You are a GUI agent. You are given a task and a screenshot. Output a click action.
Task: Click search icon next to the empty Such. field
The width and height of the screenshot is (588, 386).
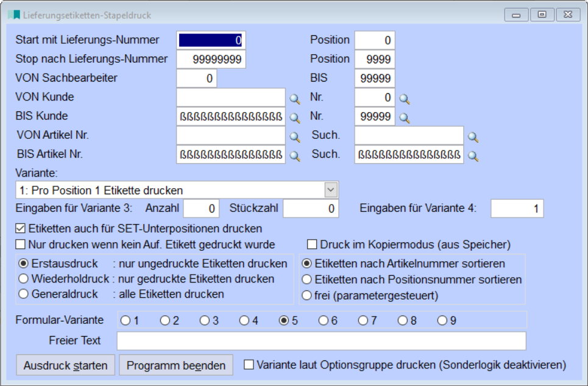pyautogui.click(x=473, y=136)
